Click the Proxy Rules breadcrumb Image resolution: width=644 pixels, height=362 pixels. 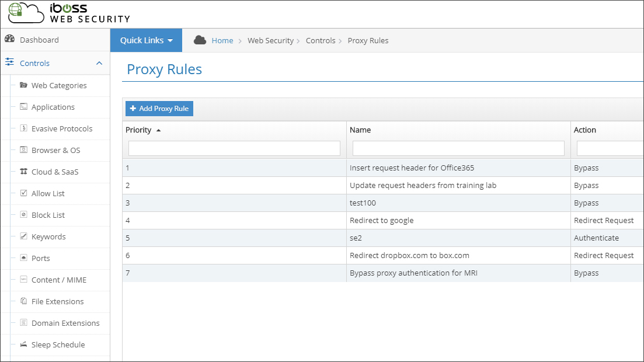pyautogui.click(x=368, y=40)
